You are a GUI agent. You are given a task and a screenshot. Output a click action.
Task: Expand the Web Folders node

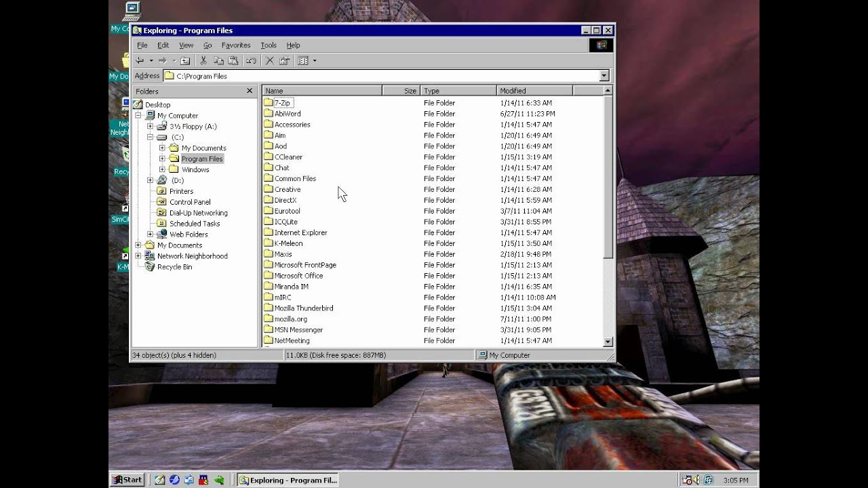[151, 235]
